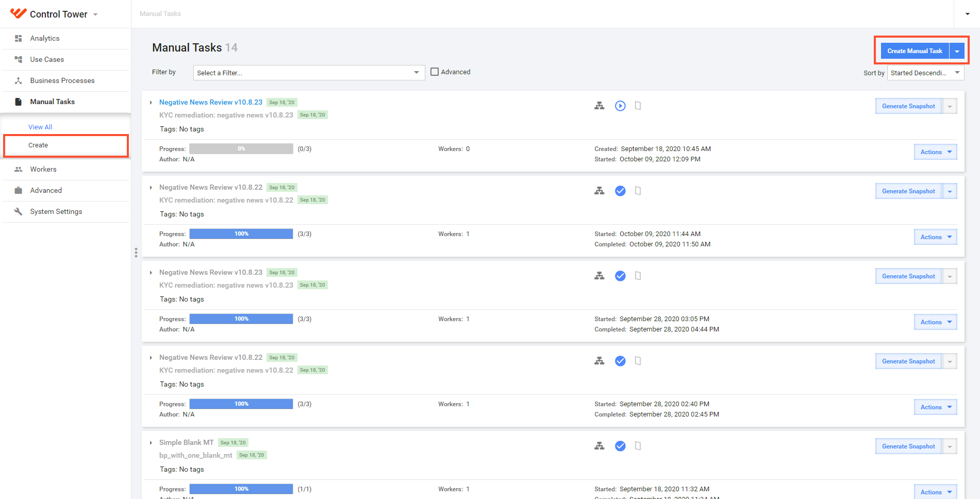This screenshot has width=980, height=499.
Task: Click the sidebar resize handle dots
Action: point(136,253)
